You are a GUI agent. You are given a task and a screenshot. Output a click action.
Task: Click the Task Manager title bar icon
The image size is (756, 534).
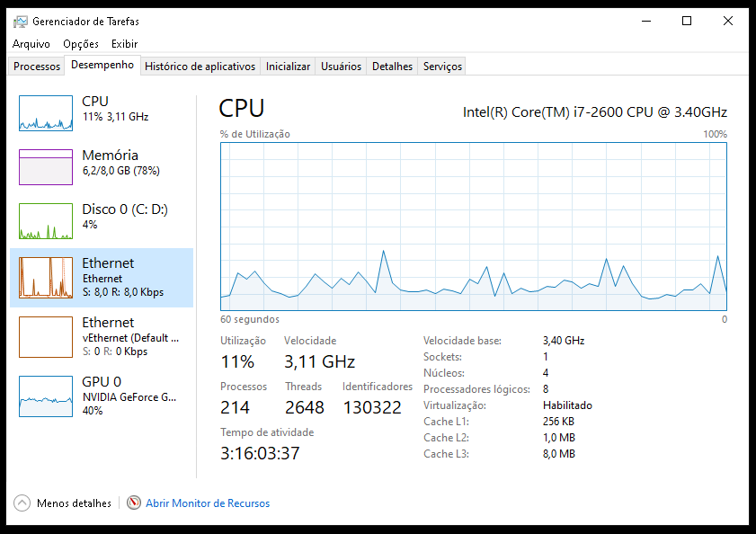pos(20,22)
